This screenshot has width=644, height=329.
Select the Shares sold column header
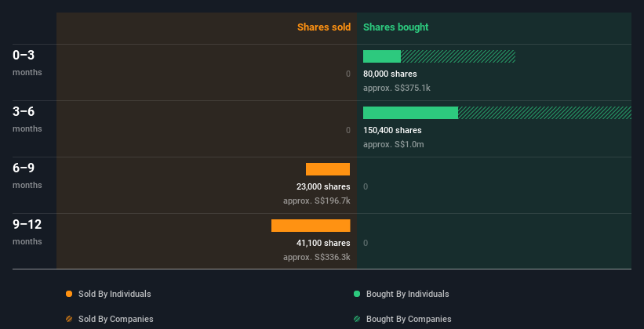(323, 27)
